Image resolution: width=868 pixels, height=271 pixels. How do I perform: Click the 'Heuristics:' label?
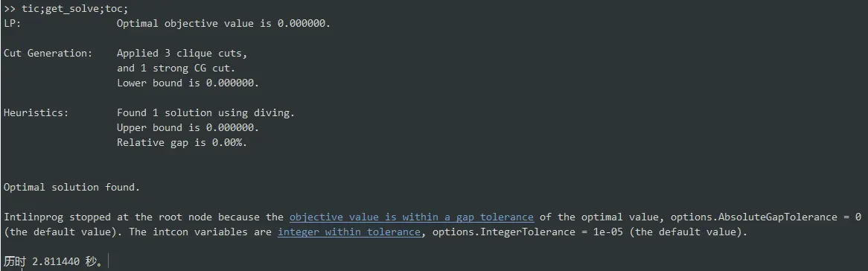36,113
